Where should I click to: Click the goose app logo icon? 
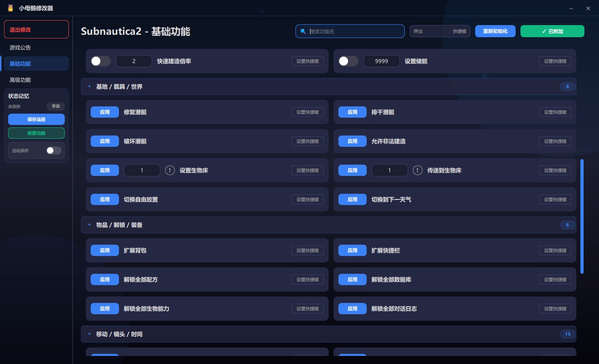[x=11, y=8]
